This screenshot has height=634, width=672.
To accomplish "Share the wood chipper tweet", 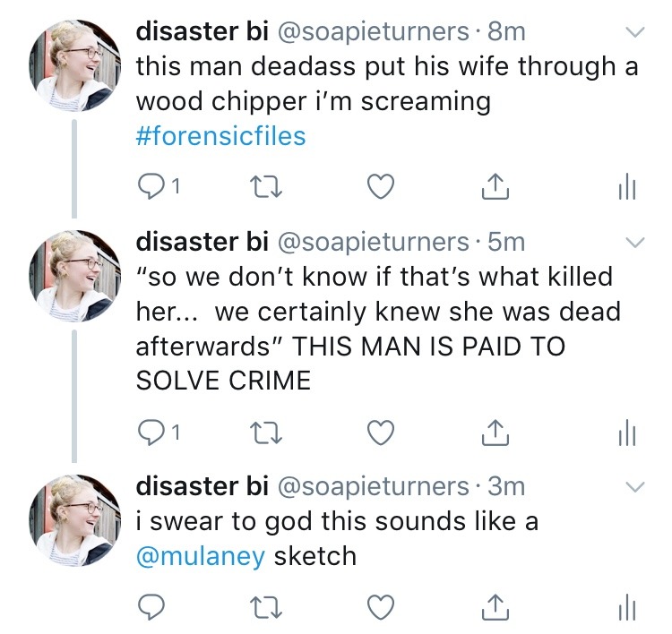I will click(x=495, y=187).
